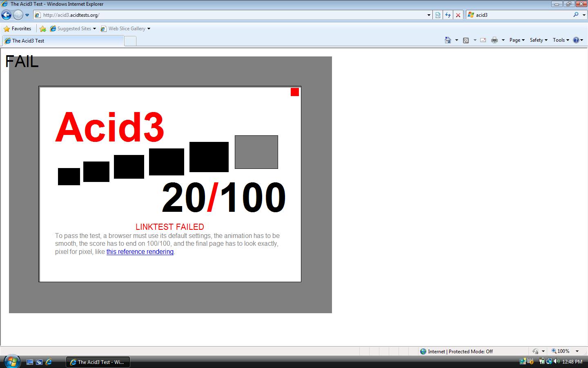Launch Internet Explorer from quick launch
The width and height of the screenshot is (588, 368).
coord(49,362)
